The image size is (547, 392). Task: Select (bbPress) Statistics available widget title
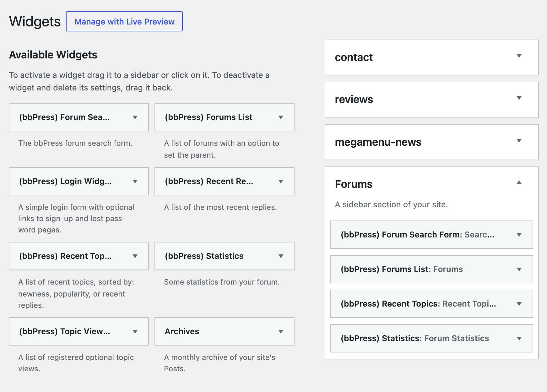pyautogui.click(x=204, y=256)
